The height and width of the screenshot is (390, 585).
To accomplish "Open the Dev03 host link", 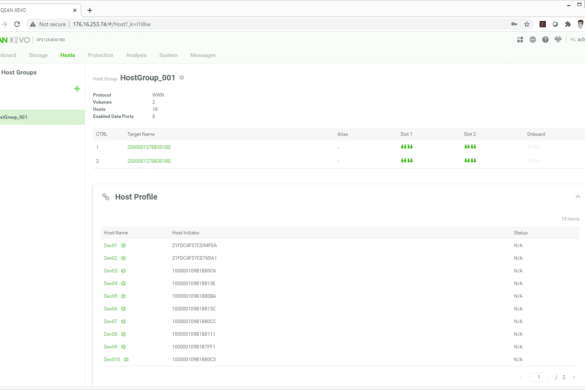I will click(110, 271).
